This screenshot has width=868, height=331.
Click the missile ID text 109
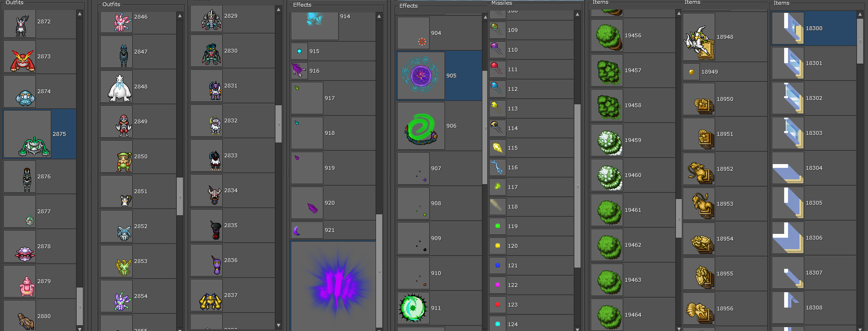click(x=513, y=30)
